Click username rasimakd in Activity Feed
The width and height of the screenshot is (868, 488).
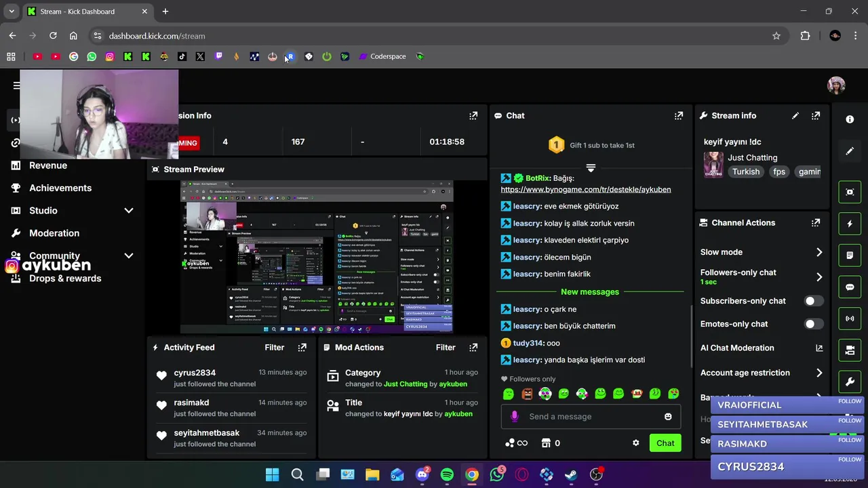pyautogui.click(x=191, y=403)
